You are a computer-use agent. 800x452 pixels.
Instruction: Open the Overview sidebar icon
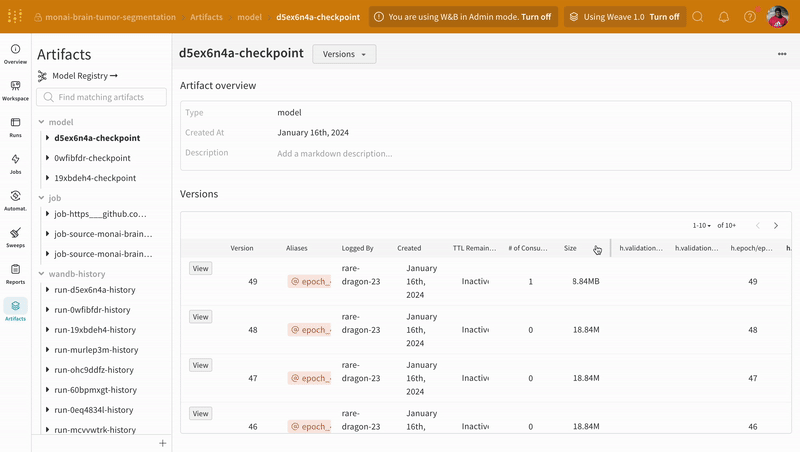coord(15,52)
